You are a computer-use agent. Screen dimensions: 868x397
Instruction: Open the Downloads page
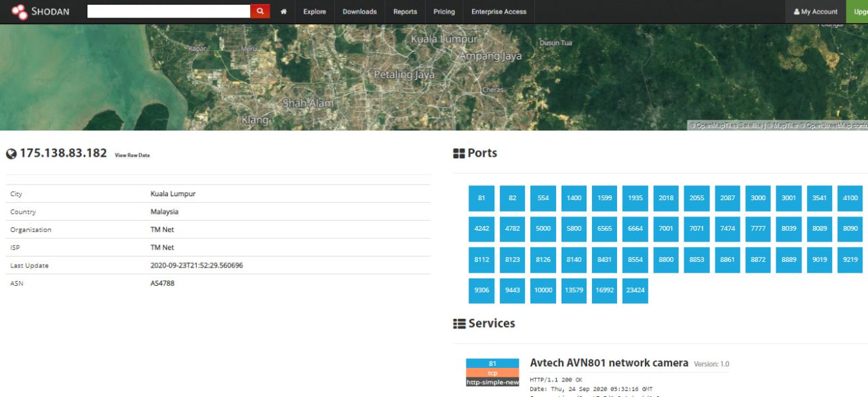pyautogui.click(x=359, y=12)
